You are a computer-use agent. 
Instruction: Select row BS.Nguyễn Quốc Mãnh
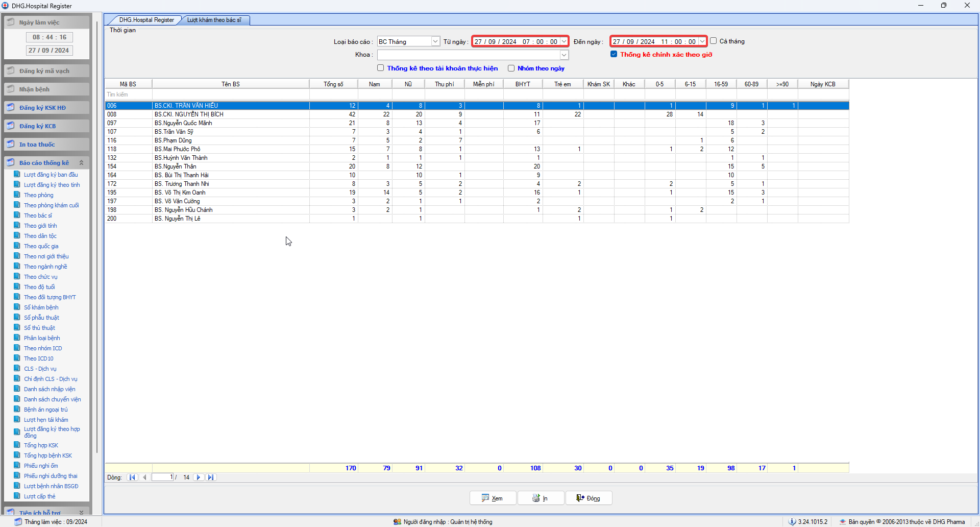tap(477, 123)
